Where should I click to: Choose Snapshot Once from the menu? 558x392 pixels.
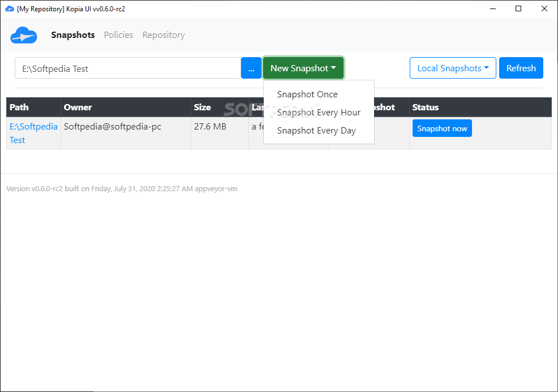[x=307, y=94]
